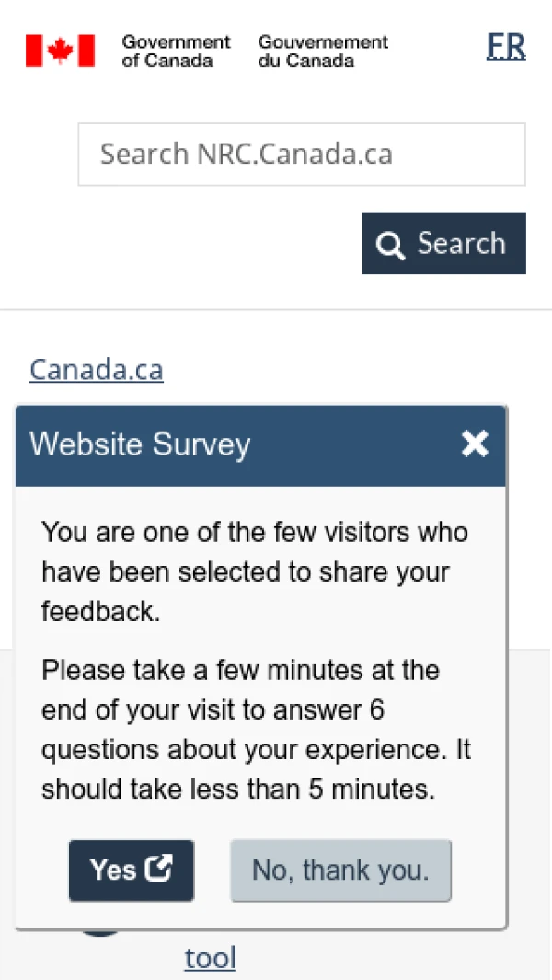The height and width of the screenshot is (980, 552).
Task: Click the "Website Survey" dialog title
Action: pos(140,444)
